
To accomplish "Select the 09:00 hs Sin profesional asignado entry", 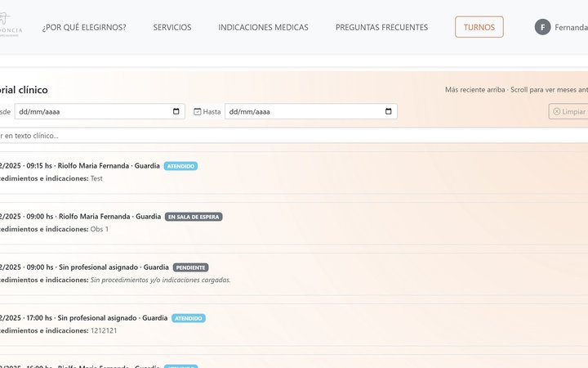I will coord(294,274).
